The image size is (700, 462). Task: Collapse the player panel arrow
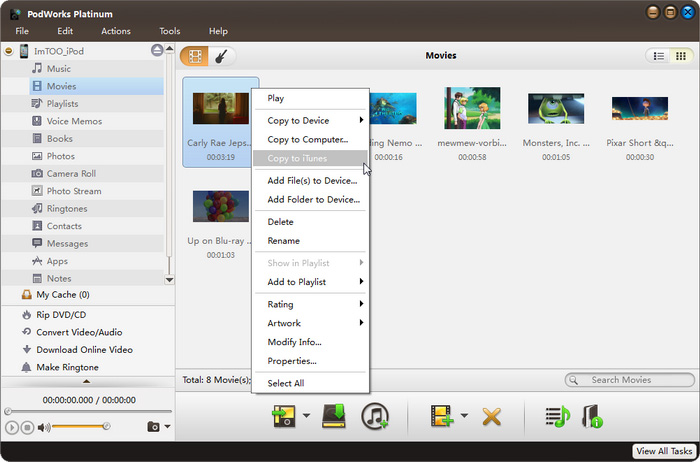[87, 382]
